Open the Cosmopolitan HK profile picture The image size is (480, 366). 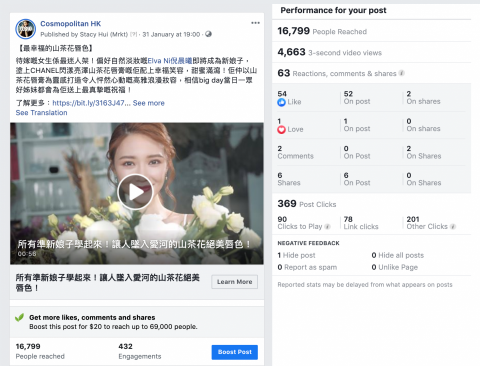pyautogui.click(x=26, y=29)
